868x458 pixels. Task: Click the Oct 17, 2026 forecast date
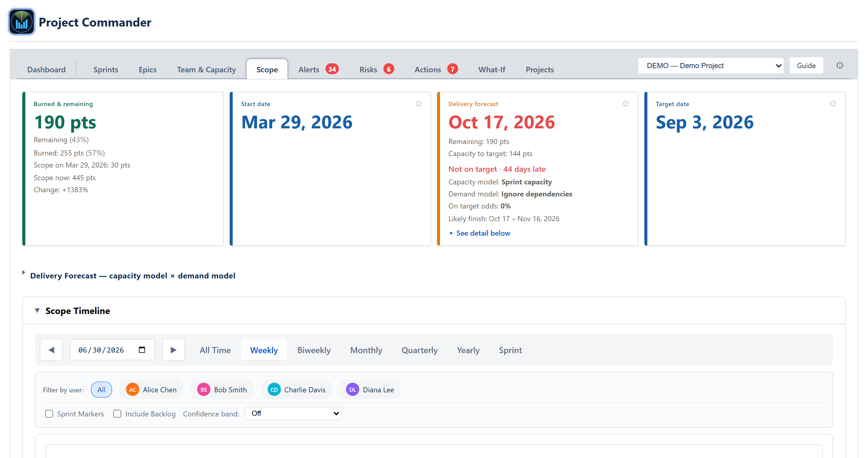click(502, 122)
